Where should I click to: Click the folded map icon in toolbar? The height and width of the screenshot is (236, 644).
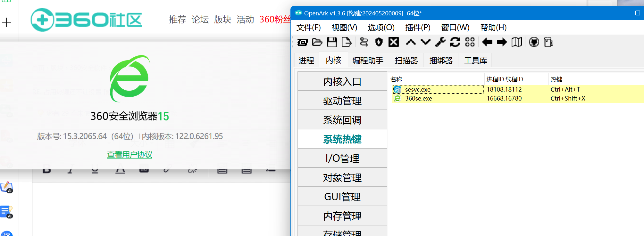[x=517, y=42]
